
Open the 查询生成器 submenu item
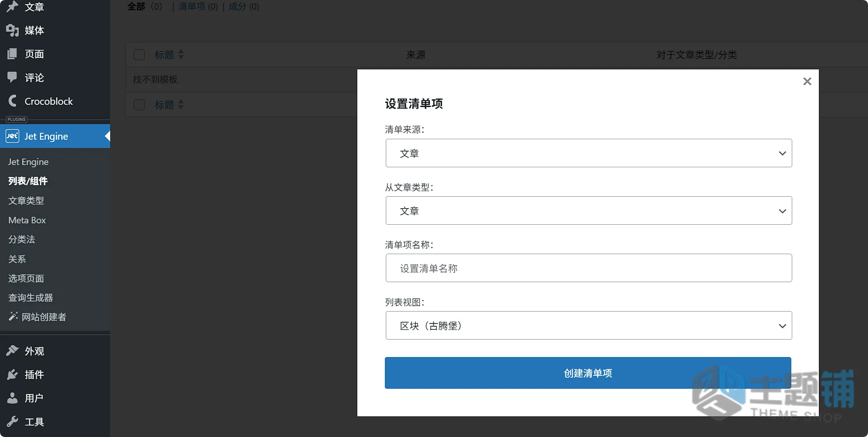coord(31,297)
